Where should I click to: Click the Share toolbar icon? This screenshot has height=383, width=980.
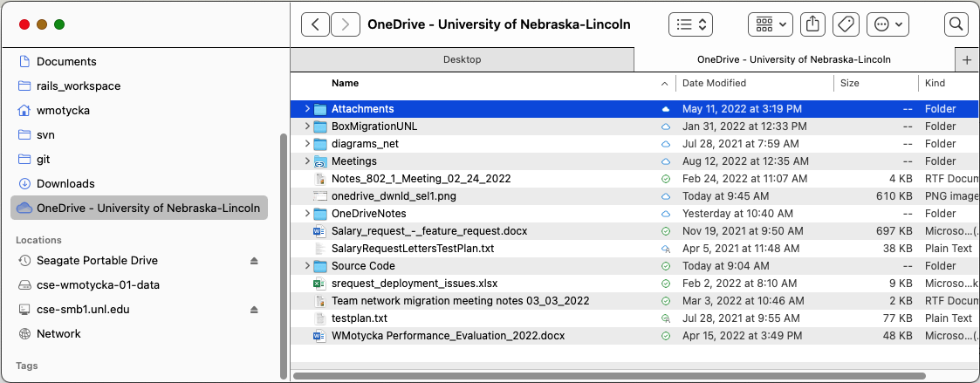point(812,24)
